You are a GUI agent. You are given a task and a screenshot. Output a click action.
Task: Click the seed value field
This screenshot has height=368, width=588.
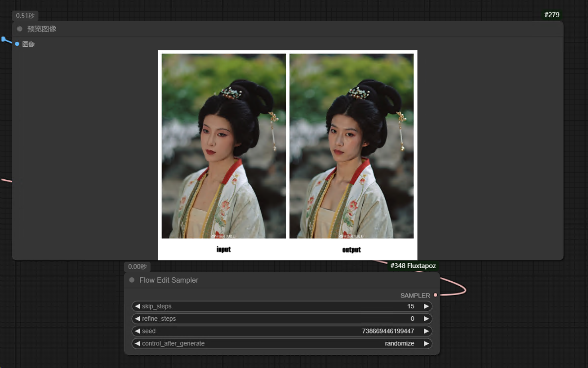(387, 331)
